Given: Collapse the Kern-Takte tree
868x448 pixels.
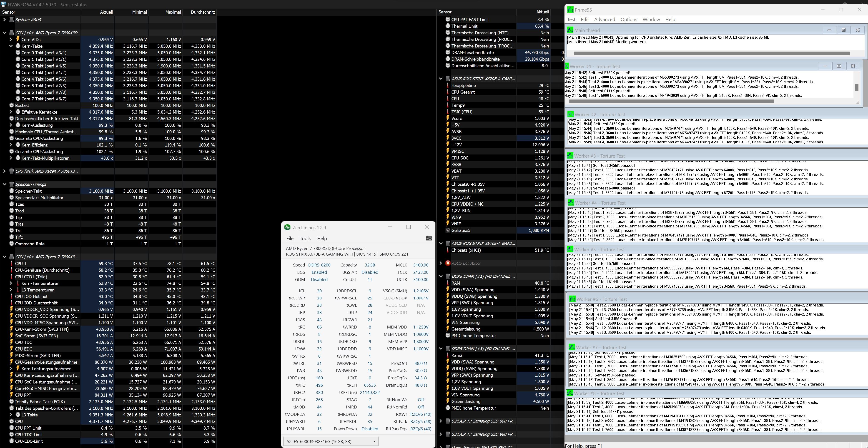Looking at the screenshot, I should [x=11, y=46].
